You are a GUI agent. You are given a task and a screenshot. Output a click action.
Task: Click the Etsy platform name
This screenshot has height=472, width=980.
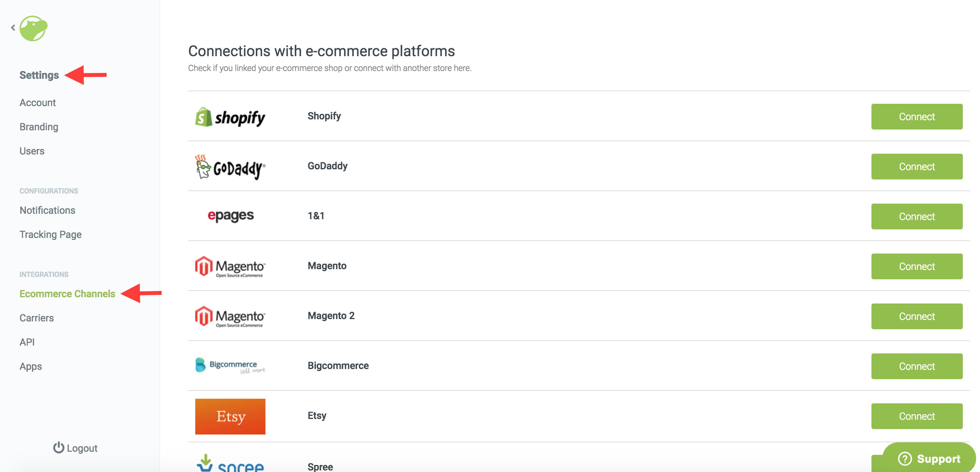[317, 416]
